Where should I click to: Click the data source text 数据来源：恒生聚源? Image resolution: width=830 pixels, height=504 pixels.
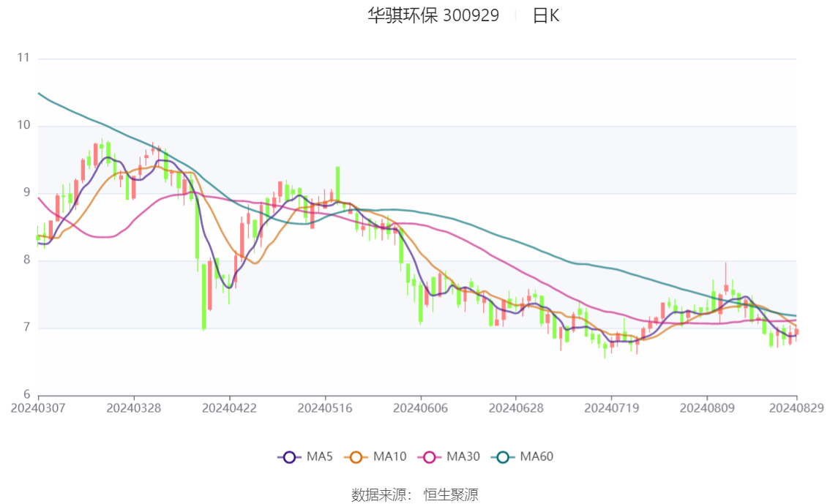point(414,495)
